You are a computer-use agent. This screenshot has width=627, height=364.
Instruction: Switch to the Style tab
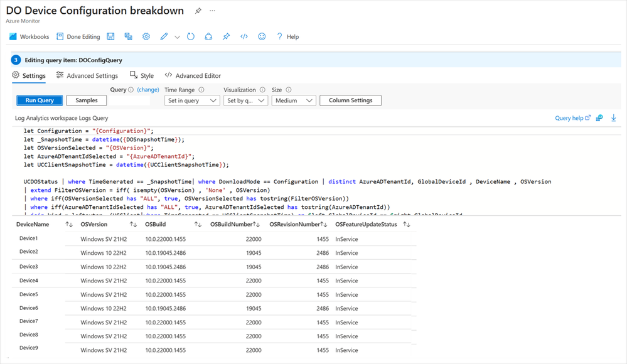142,75
